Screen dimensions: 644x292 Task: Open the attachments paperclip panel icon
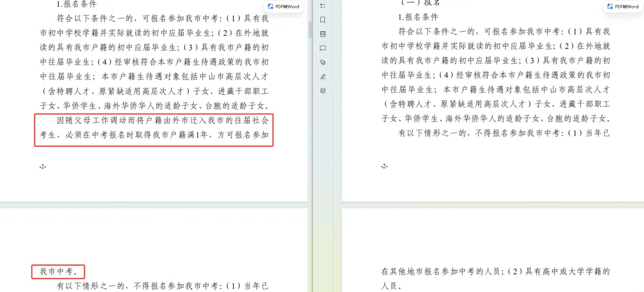323,63
